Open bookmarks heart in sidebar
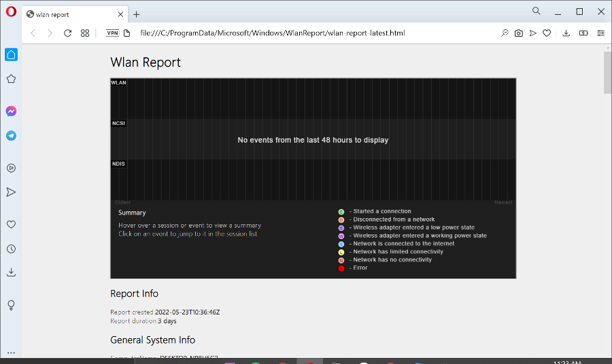The height and width of the screenshot is (364, 612). coord(11,225)
